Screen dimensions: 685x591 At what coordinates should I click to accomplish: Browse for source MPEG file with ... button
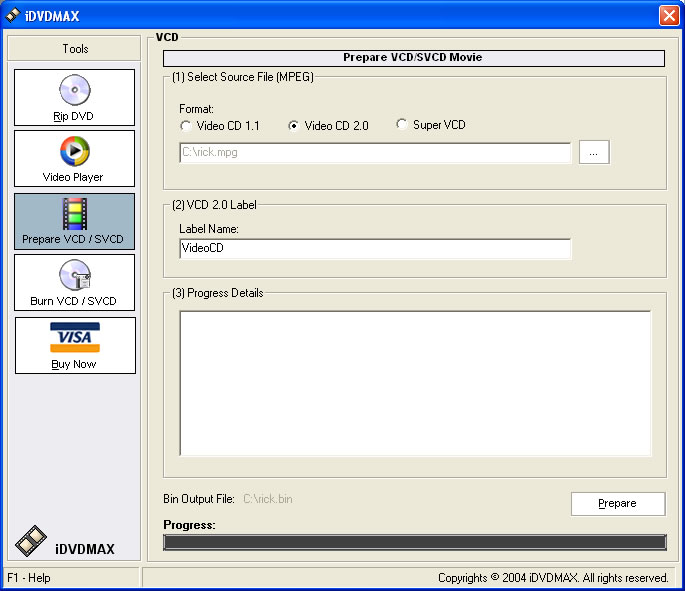(594, 152)
